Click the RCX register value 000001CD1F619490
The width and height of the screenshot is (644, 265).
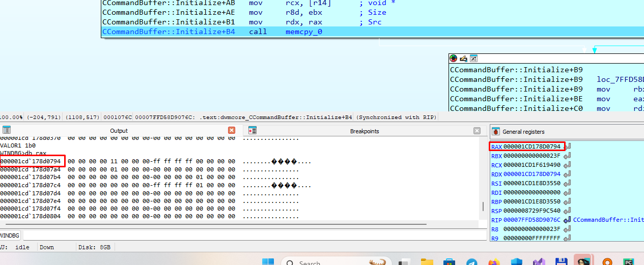(x=532, y=165)
